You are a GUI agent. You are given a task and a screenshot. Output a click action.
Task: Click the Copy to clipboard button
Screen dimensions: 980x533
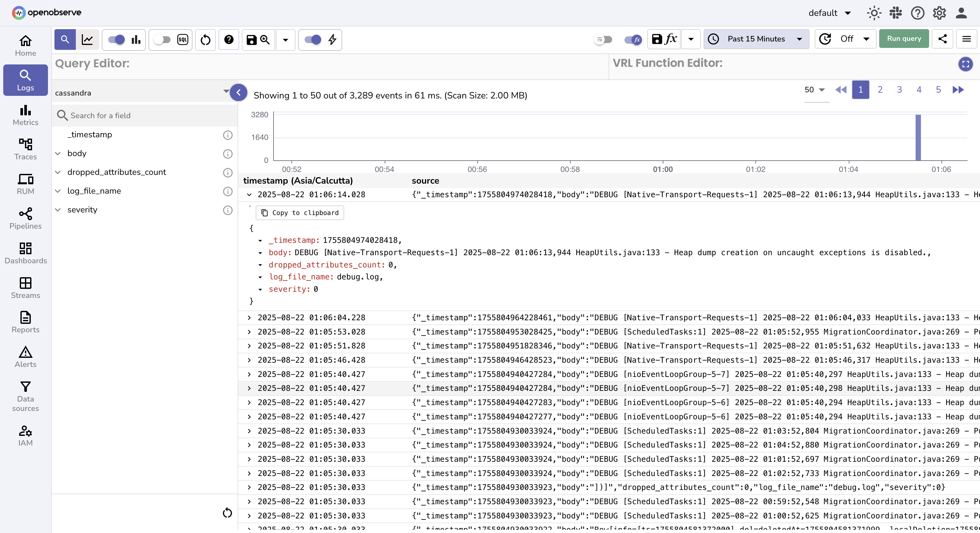[299, 213]
